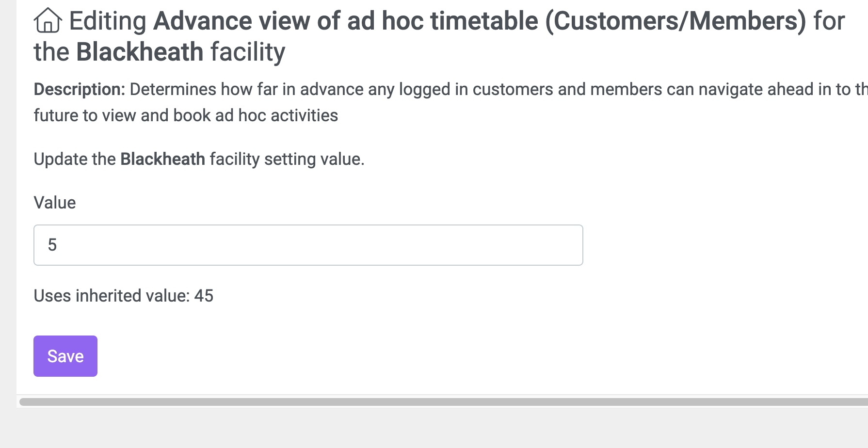Viewport: 868px width, 448px height.
Task: Click the horizontal scrollbar under the form
Action: 444,402
